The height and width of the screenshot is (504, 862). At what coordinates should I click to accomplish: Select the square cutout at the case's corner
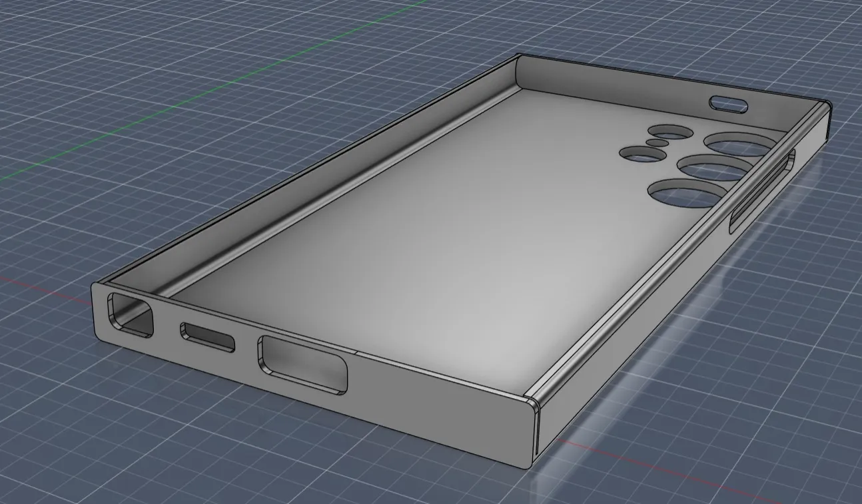coord(130,314)
